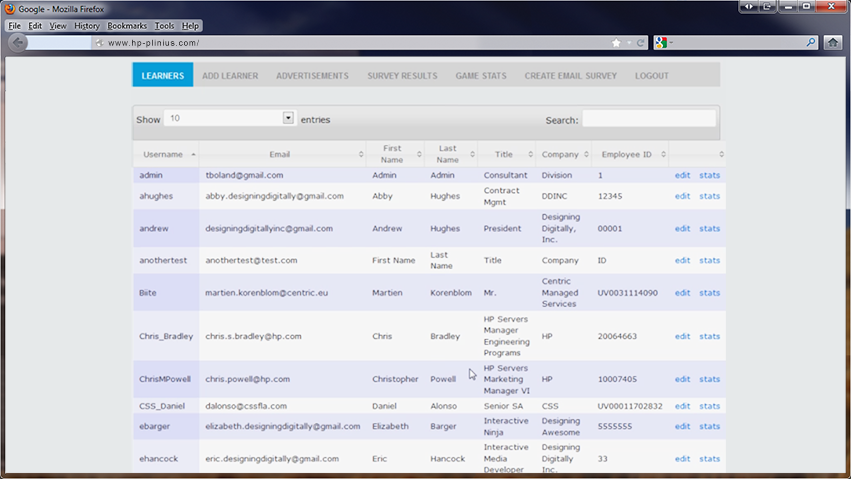Image resolution: width=851 pixels, height=479 pixels.
Task: Sort table by Title column
Action: point(507,154)
